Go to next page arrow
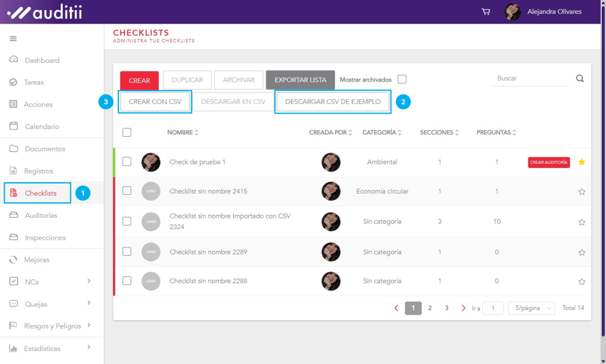This screenshot has height=364, width=606. click(x=463, y=308)
